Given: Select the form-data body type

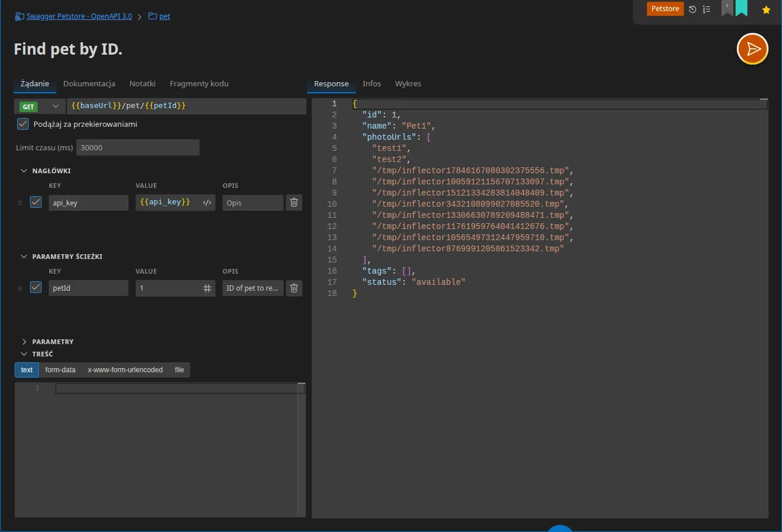Looking at the screenshot, I should [60, 370].
